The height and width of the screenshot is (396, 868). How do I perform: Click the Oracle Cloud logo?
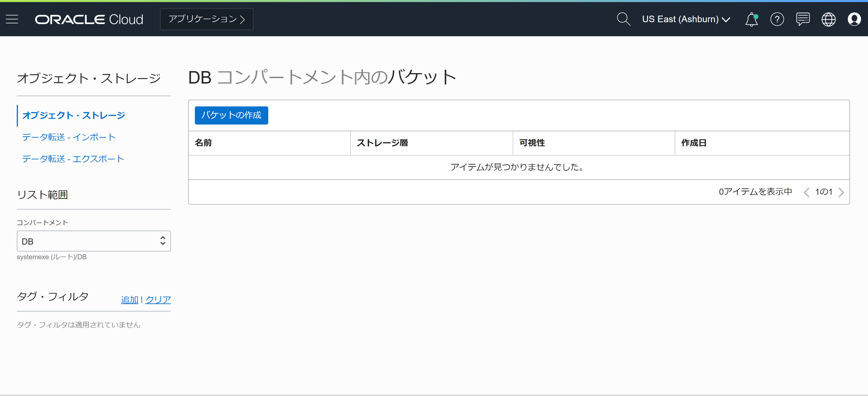pyautogui.click(x=89, y=19)
